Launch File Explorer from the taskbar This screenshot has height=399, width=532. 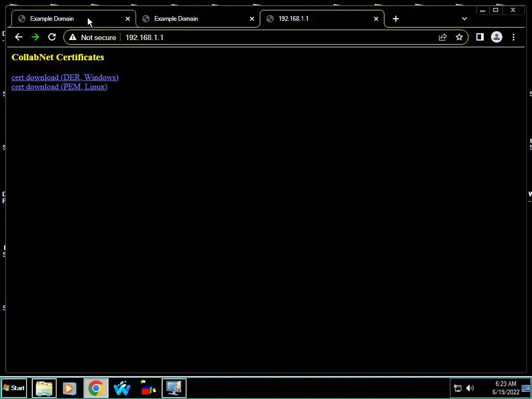pos(44,388)
